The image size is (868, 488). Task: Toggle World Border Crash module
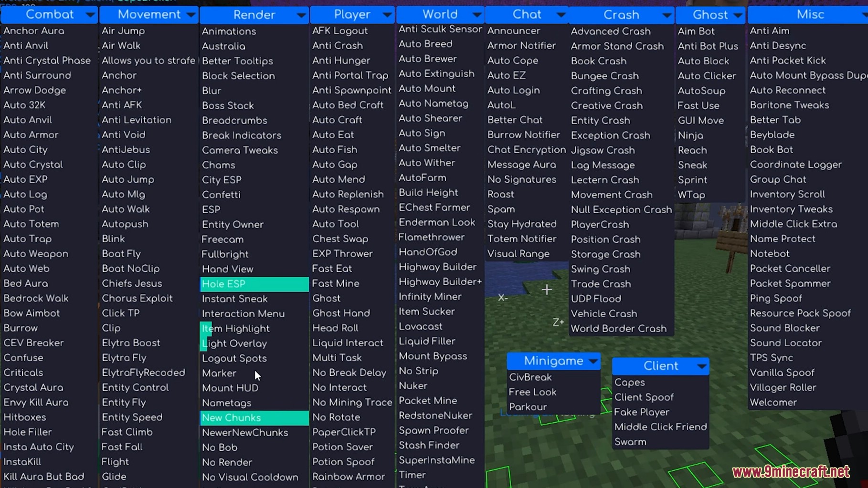621,329
